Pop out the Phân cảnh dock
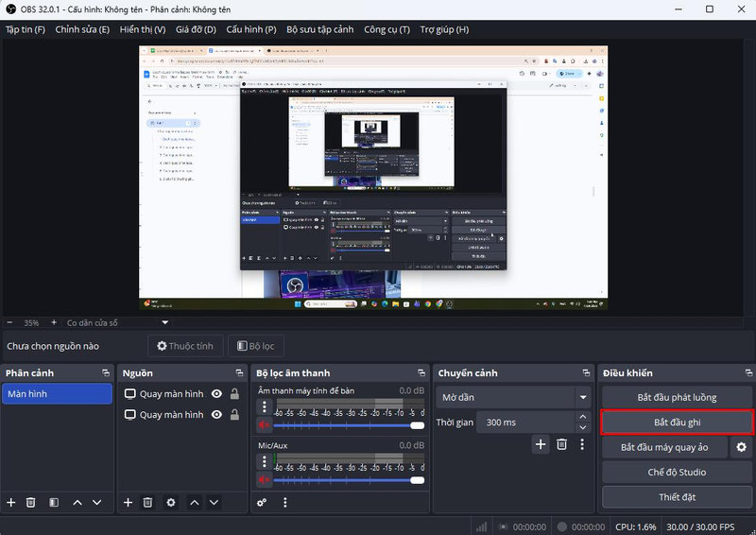756x535 pixels. [106, 373]
